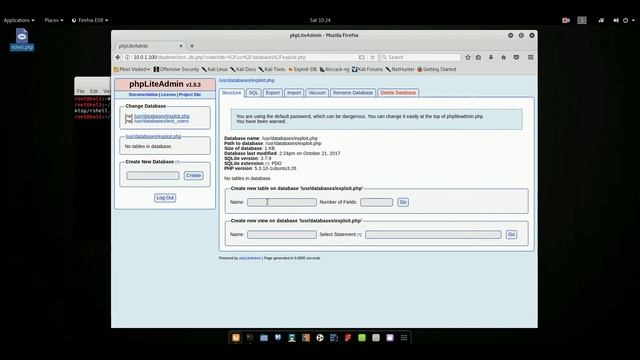Open the Offensive Security bookmark
Image resolution: width=640 pixels, height=360 pixels.
(x=176, y=69)
